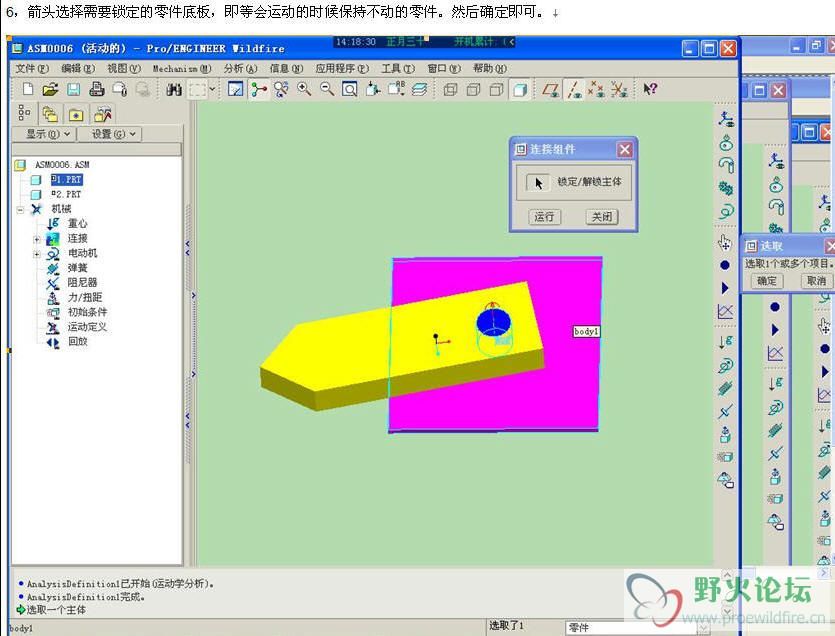The width and height of the screenshot is (835, 636).
Task: Switch to shaded display mode
Action: click(x=520, y=89)
